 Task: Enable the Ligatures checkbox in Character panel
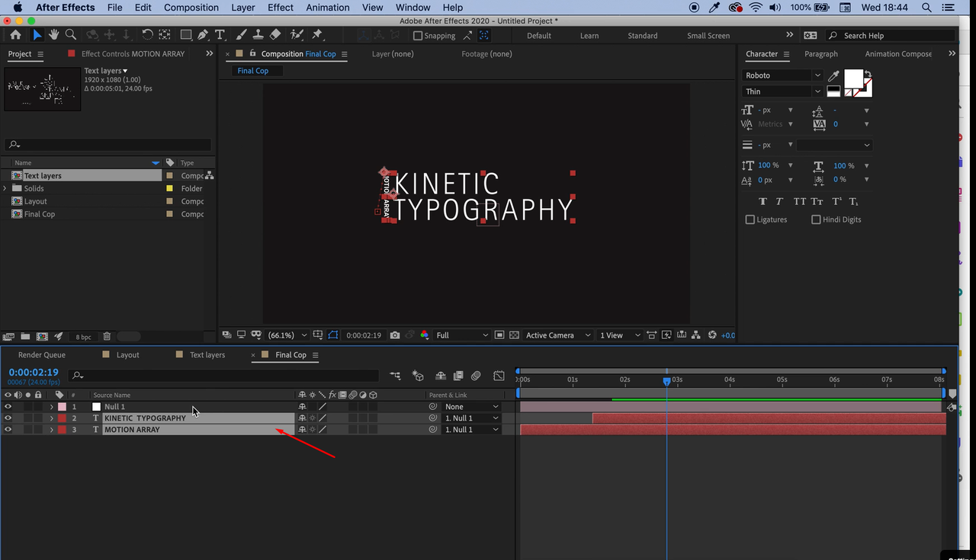[750, 219]
